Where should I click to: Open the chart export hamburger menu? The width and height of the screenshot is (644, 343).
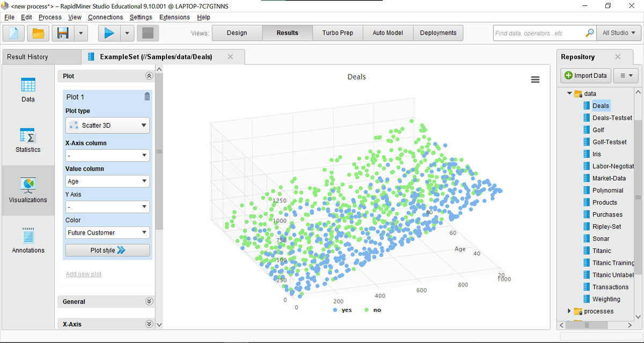[x=535, y=79]
